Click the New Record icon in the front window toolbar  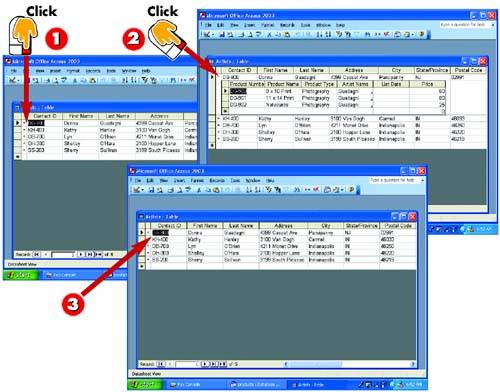pyautogui.click(x=307, y=190)
